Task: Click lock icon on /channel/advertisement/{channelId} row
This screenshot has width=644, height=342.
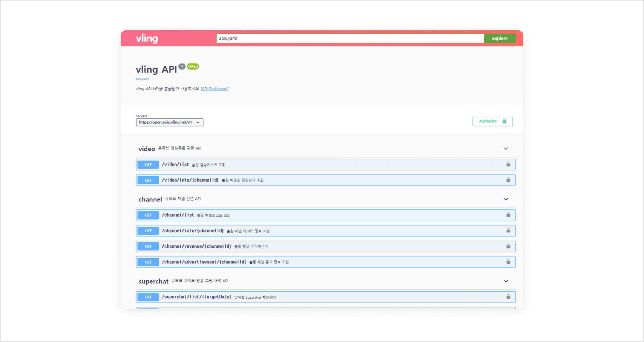Action: click(x=508, y=262)
